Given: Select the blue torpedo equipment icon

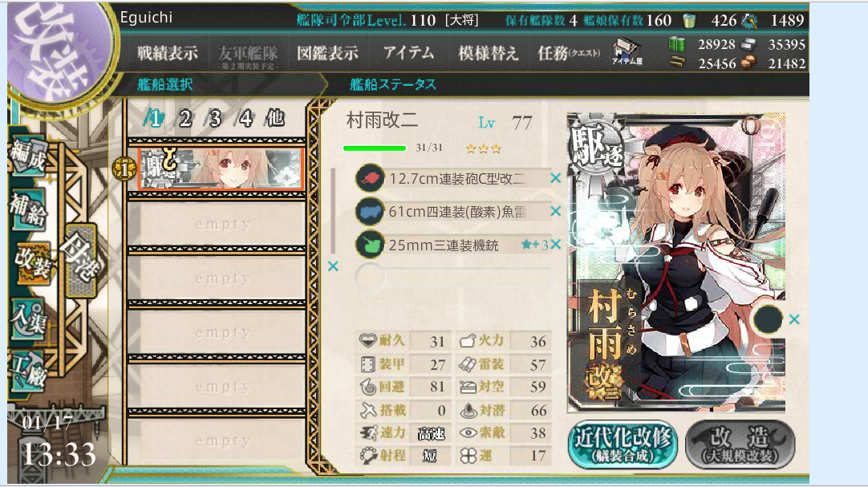Looking at the screenshot, I should click(370, 211).
